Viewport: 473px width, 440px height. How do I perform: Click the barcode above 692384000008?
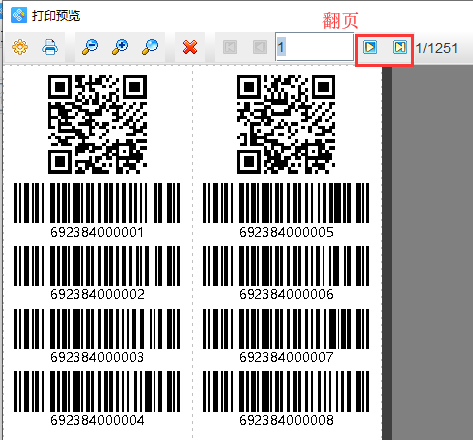286,391
